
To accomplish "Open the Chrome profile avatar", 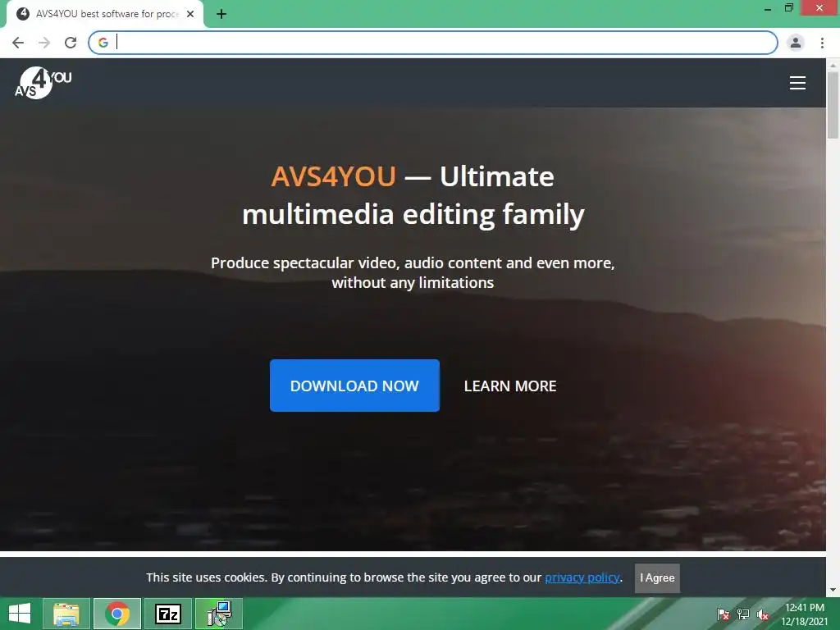I will pos(796,43).
